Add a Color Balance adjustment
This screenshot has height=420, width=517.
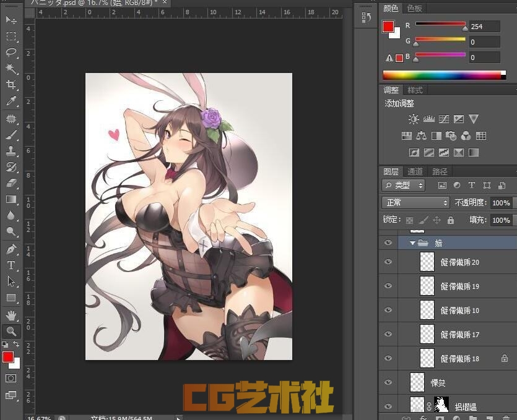pos(422,135)
